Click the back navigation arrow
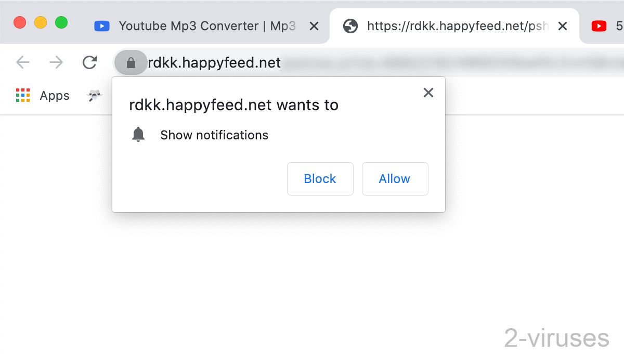This screenshot has height=364, width=624. point(22,62)
